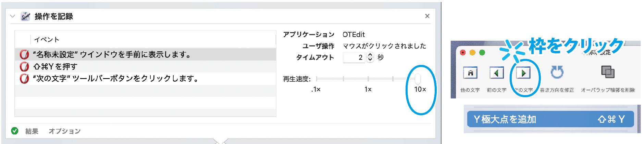Open the 結果 tab
This screenshot has height=144, width=644.
point(32,131)
